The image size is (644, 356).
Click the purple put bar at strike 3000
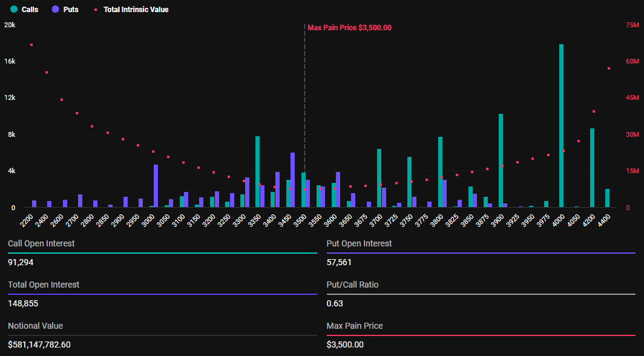(156, 186)
